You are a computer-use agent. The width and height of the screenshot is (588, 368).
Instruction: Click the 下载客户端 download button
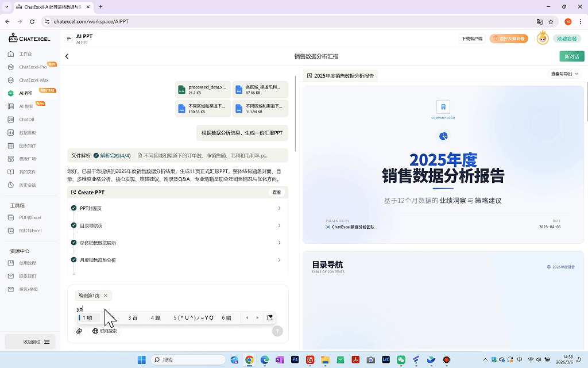pyautogui.click(x=471, y=39)
